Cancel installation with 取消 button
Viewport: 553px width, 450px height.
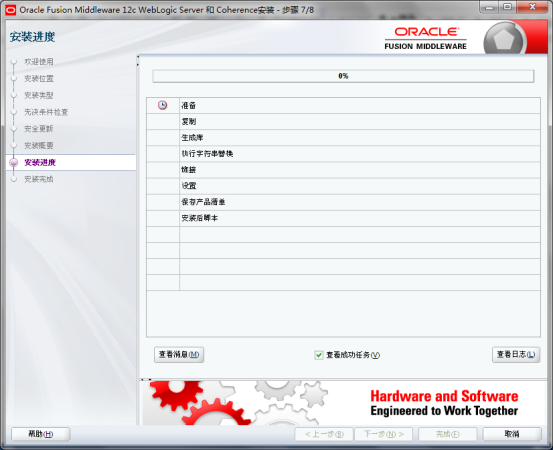pos(512,434)
